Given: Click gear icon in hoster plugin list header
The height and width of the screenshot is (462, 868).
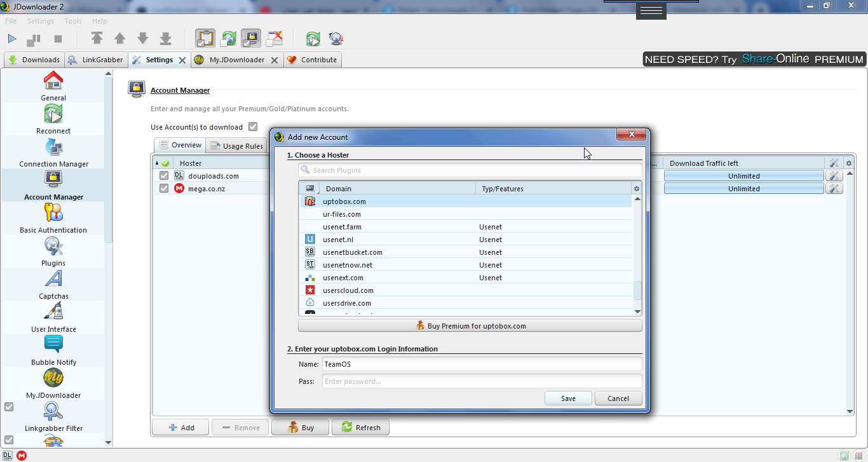Looking at the screenshot, I should click(x=637, y=189).
